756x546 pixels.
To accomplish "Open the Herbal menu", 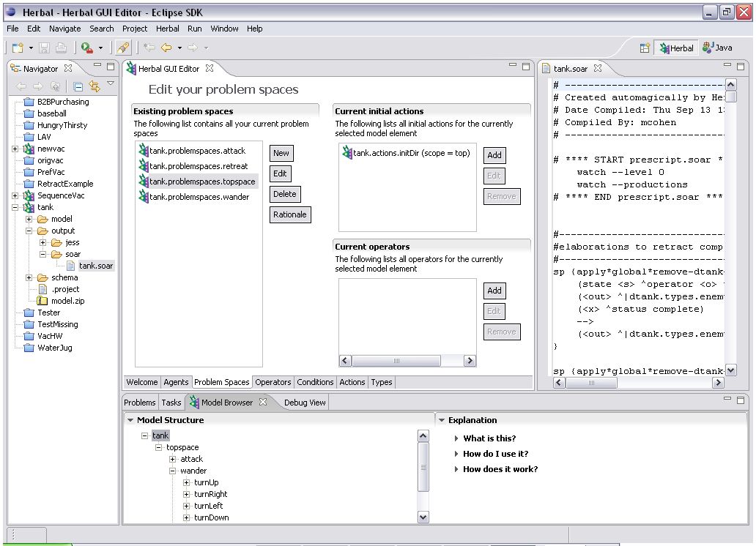I will (x=167, y=29).
